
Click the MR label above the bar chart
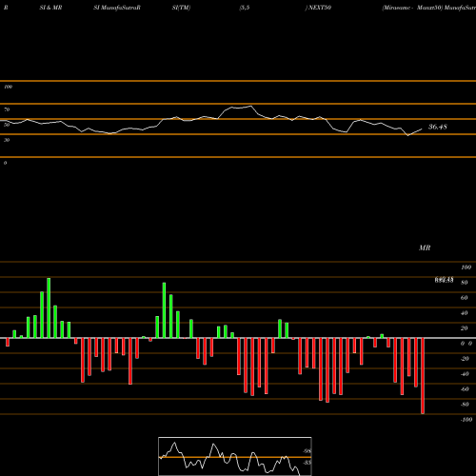425,248
